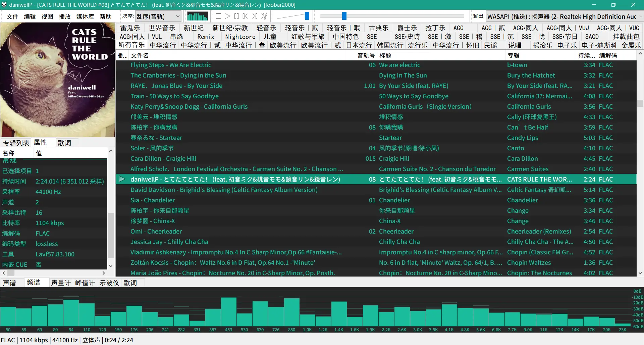Switch to the 拉丁乐 playlist tab
Viewport: 644px width, 345px height.
[435, 28]
